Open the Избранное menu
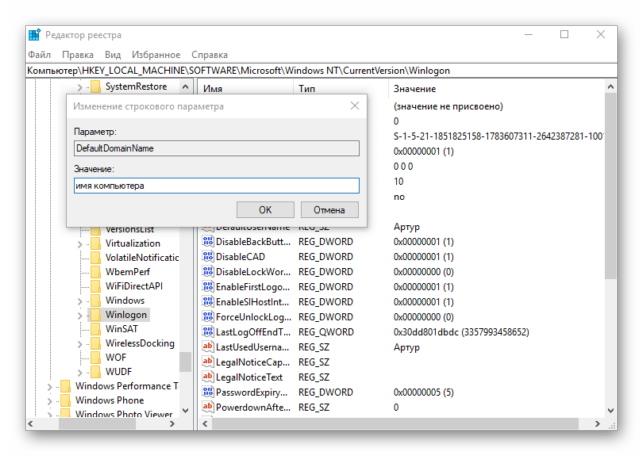643x456 pixels. coord(156,55)
